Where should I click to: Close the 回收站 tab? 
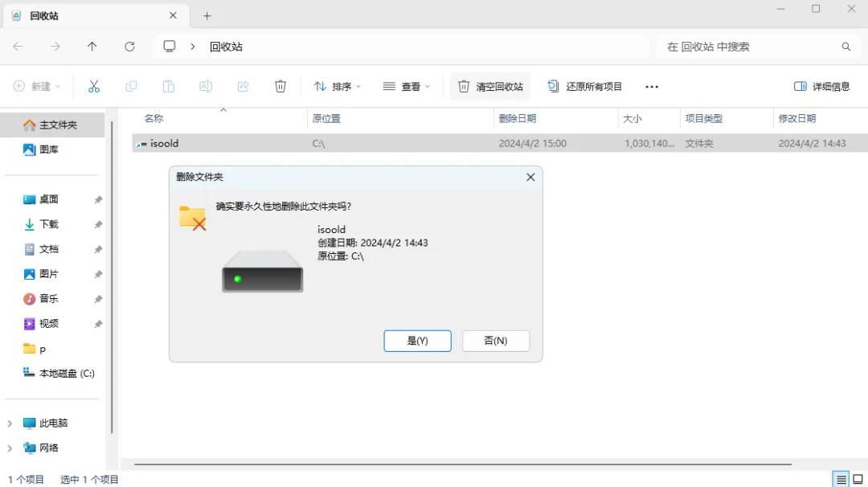click(173, 15)
